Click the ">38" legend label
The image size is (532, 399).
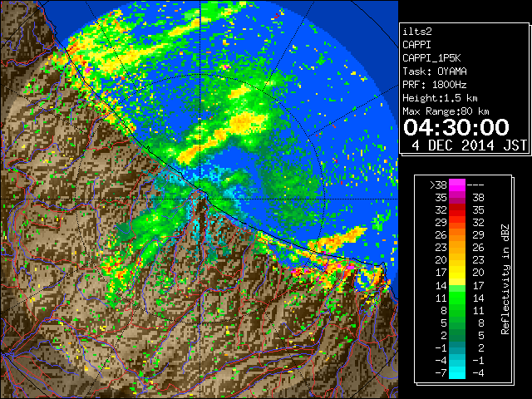(438, 185)
